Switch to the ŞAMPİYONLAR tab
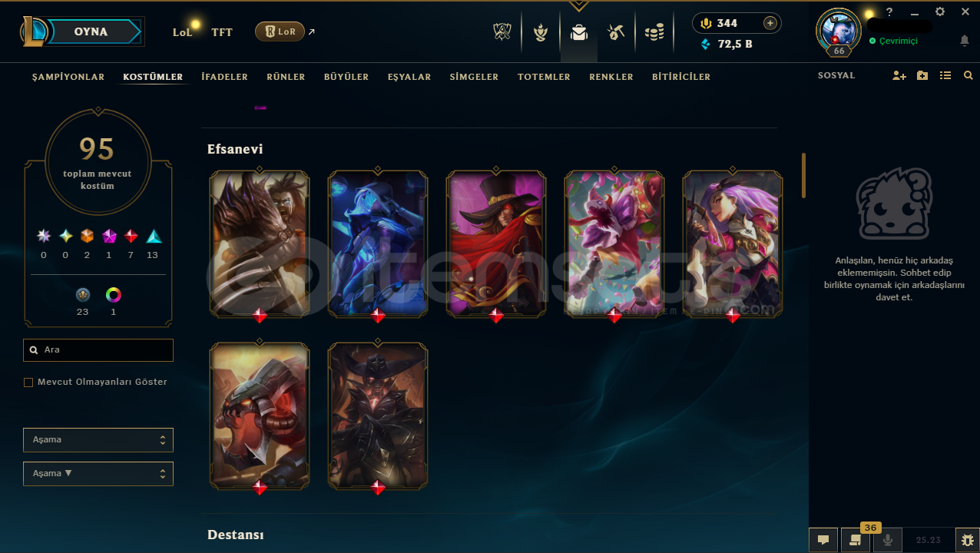This screenshot has height=553, width=980. pyautogui.click(x=68, y=77)
